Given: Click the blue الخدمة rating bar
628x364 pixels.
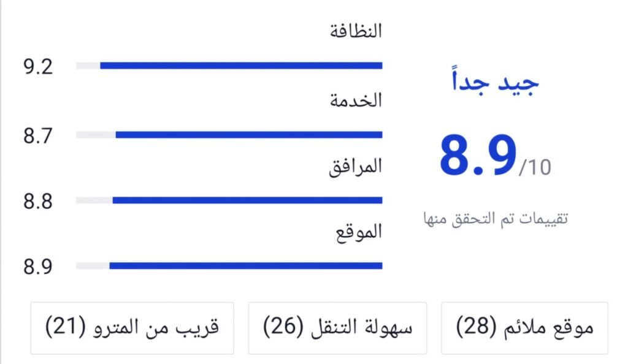Looking at the screenshot, I should 248,135.
